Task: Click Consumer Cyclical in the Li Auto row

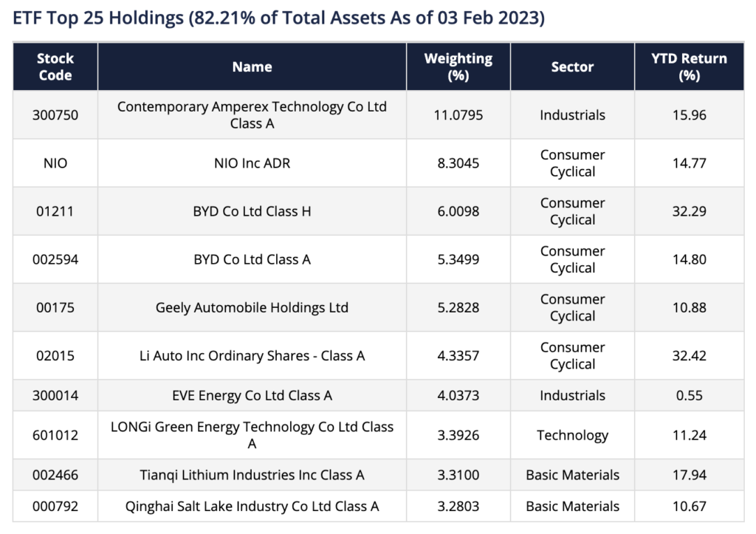Action: point(572,356)
